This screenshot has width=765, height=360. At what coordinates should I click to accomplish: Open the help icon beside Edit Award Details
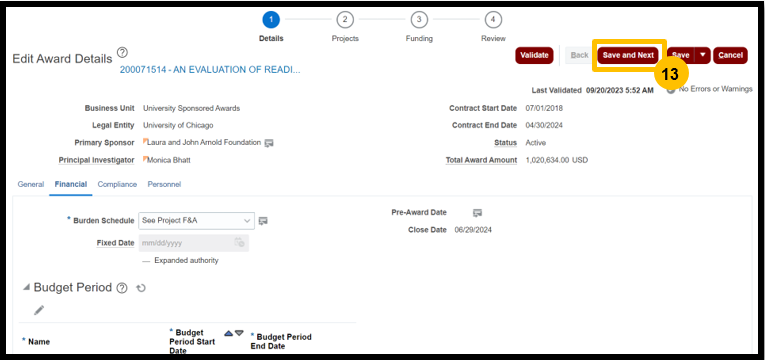coord(122,52)
